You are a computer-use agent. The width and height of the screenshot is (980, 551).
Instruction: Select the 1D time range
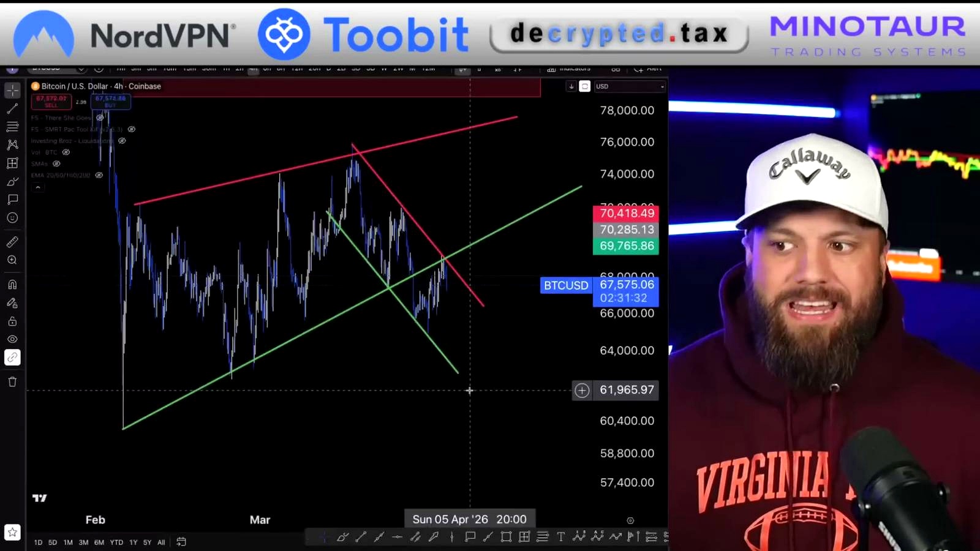point(38,542)
